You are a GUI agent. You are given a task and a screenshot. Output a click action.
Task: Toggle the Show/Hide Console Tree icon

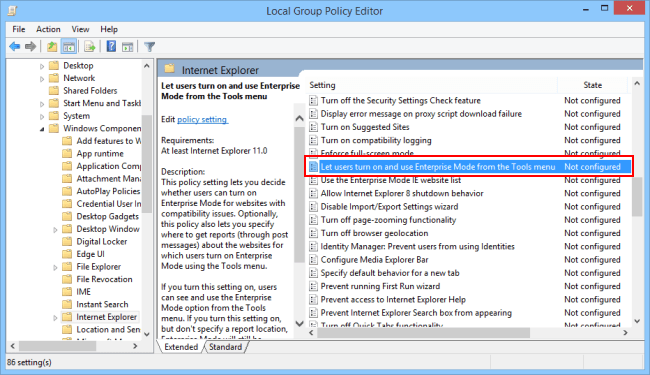(x=68, y=46)
